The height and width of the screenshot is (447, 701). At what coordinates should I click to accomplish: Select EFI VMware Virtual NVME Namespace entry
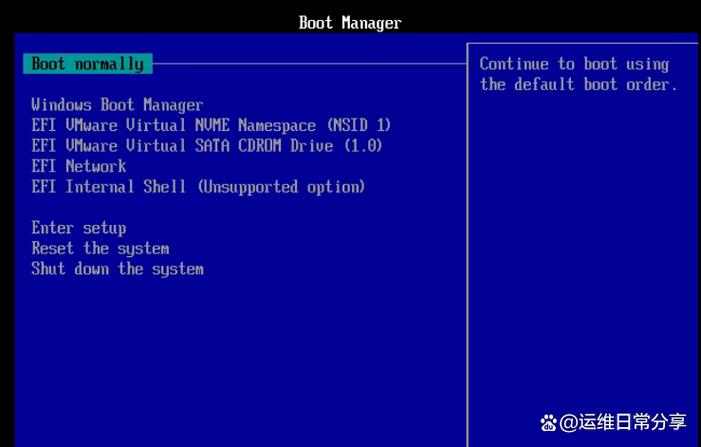[x=211, y=125]
